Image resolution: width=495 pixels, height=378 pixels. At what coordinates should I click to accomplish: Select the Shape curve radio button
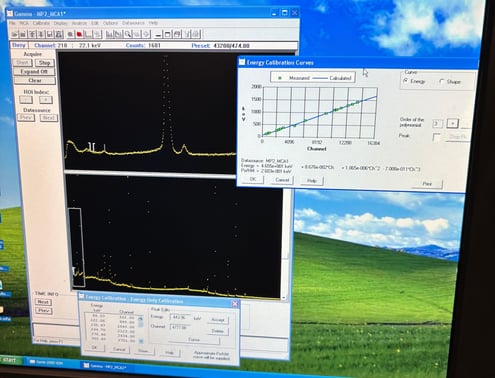[442, 81]
